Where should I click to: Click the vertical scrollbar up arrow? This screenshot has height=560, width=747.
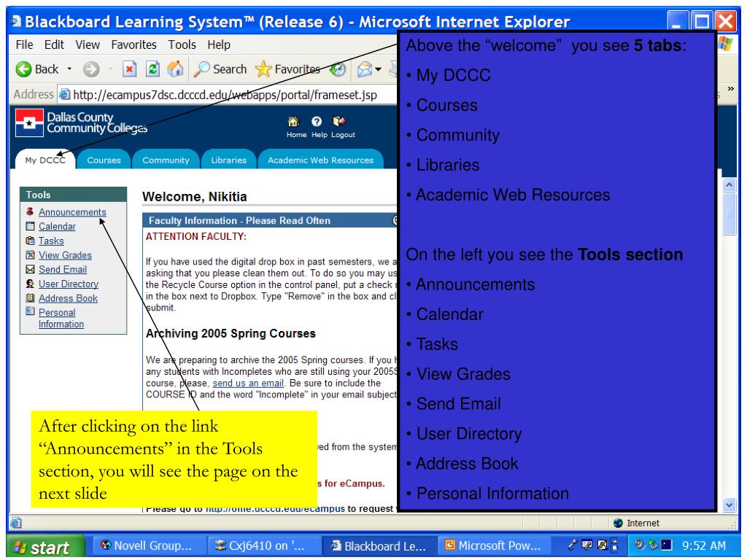pyautogui.click(x=729, y=184)
